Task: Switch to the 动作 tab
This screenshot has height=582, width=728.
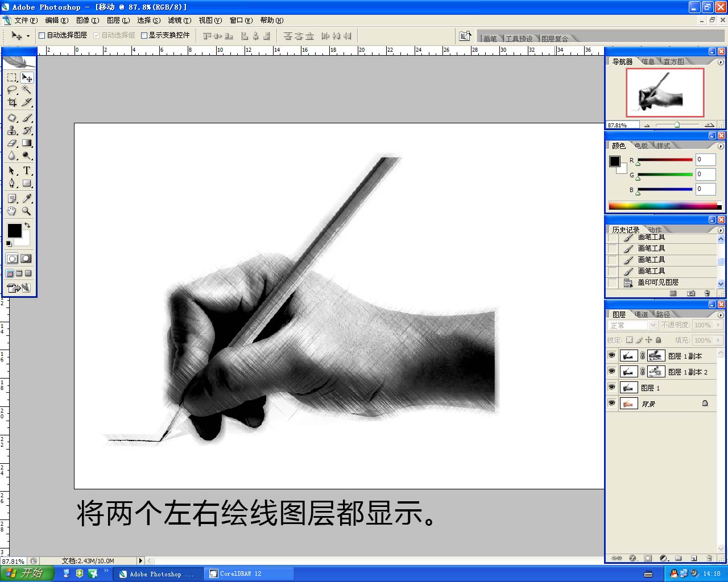Action: click(655, 230)
